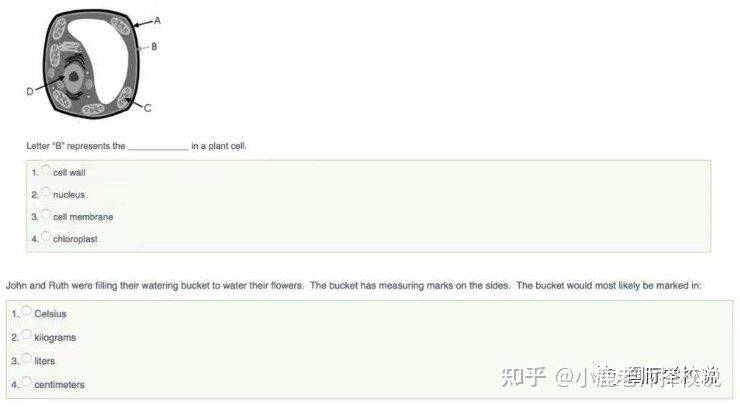
Task: Pick the "chloroplast" radio option
Action: click(46, 237)
